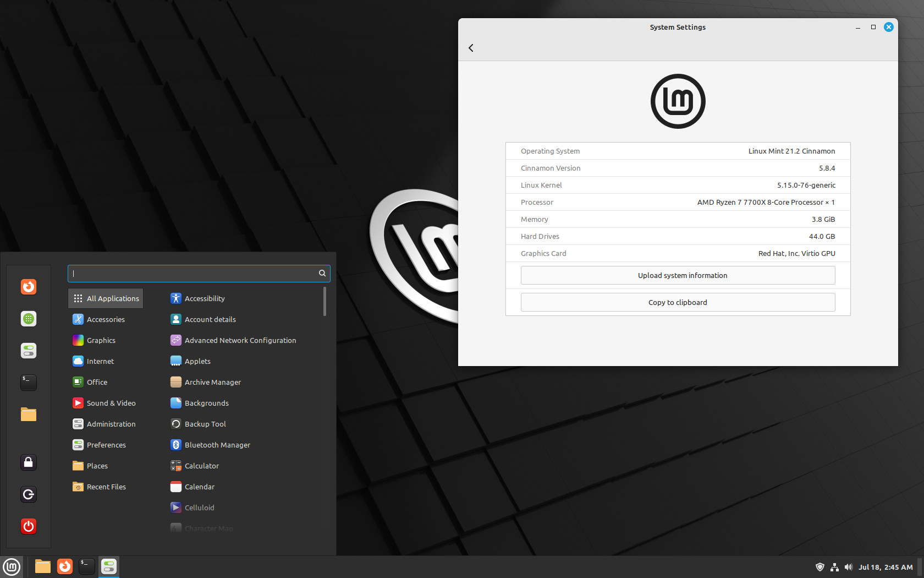Lock the screen using the padlock icon
924x578 pixels.
click(x=29, y=462)
